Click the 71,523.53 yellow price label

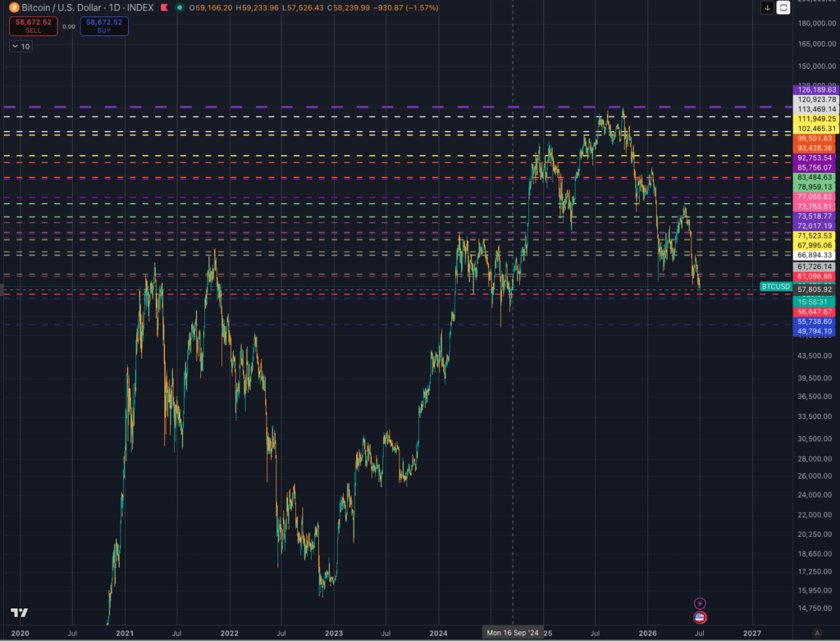[816, 235]
